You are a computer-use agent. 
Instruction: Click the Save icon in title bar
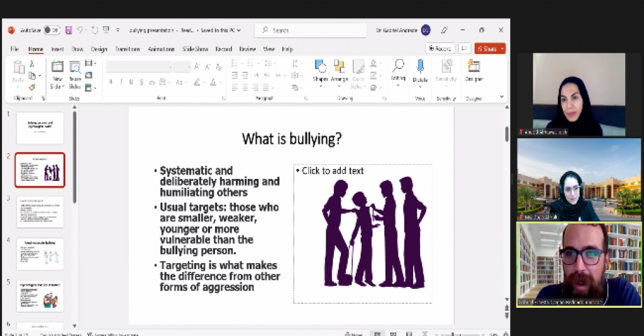click(67, 30)
